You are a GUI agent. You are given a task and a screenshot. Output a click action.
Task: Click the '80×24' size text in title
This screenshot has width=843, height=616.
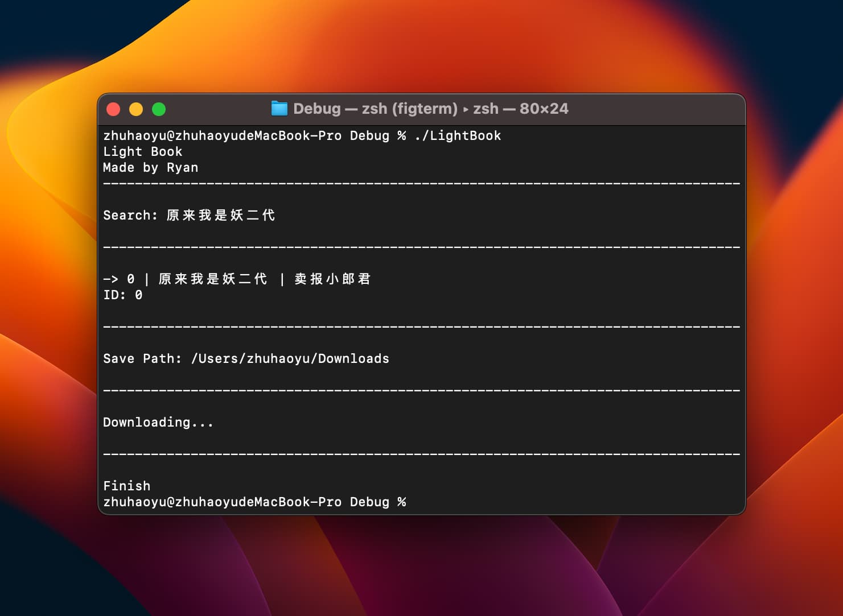tap(544, 109)
